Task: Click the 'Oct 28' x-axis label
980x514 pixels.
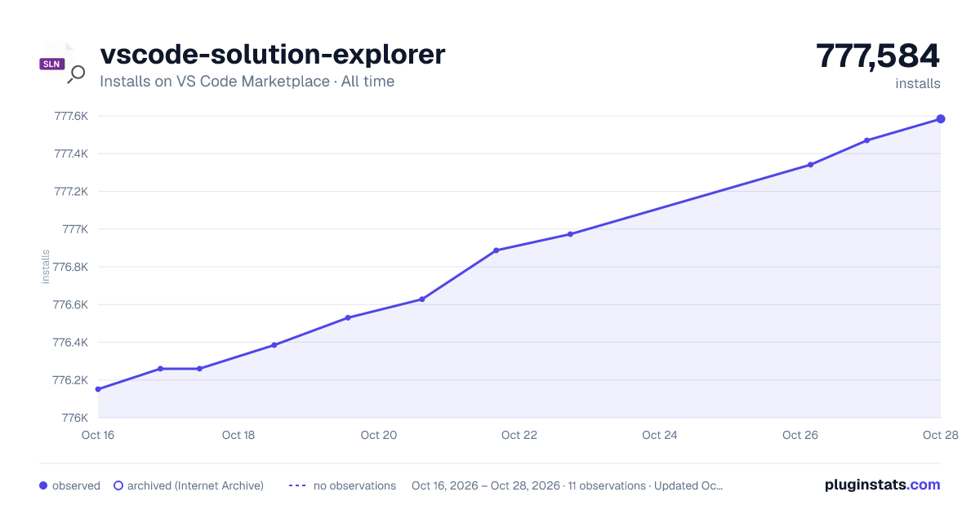Action: point(939,435)
